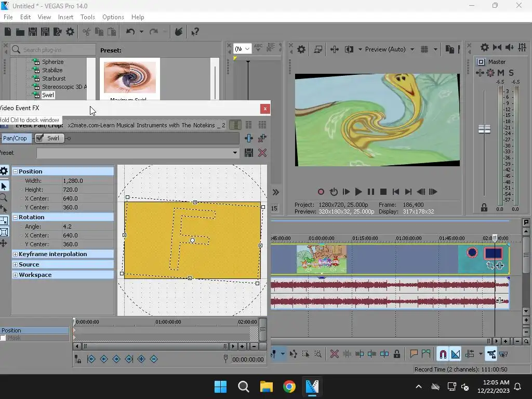Expand the Workspace property group

(15, 275)
